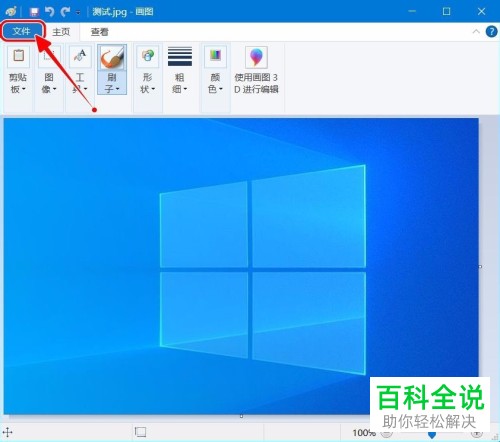
Task: Switch to the 查看 (View) ribbon tab
Action: tap(100, 32)
